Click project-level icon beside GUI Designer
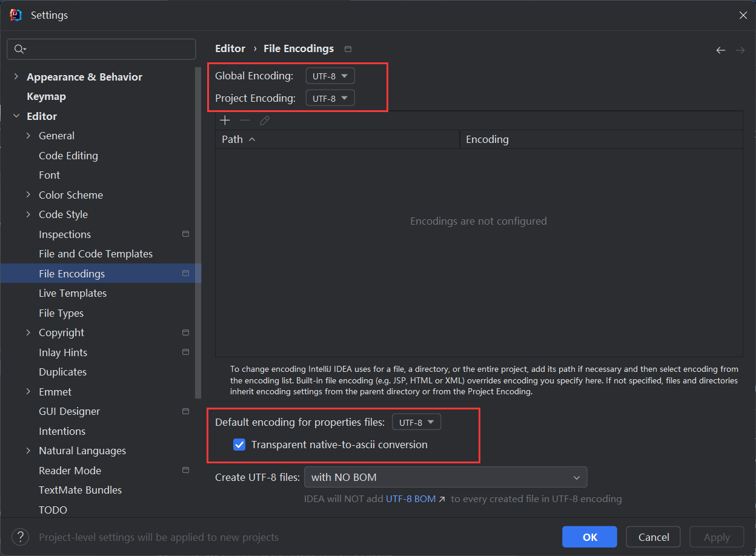The image size is (756, 556). (186, 411)
